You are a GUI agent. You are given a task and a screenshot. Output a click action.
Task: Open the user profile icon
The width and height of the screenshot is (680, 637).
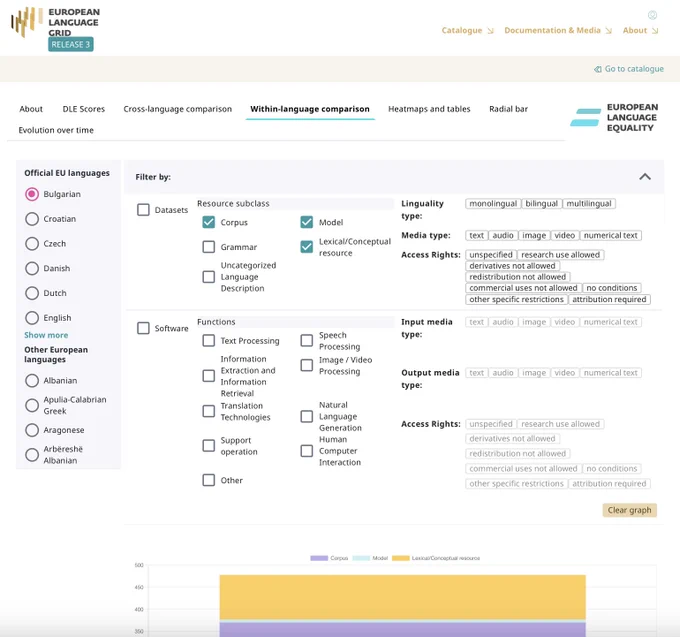[x=652, y=15]
